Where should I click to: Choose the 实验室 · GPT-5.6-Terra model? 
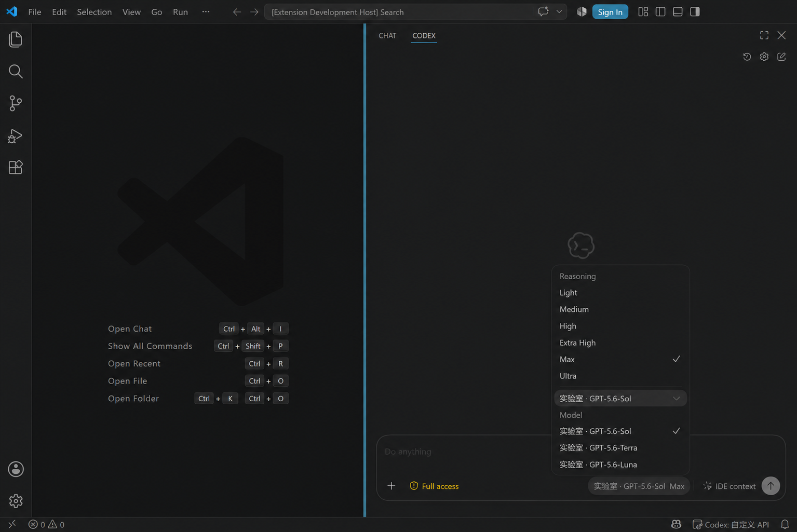[620, 448]
